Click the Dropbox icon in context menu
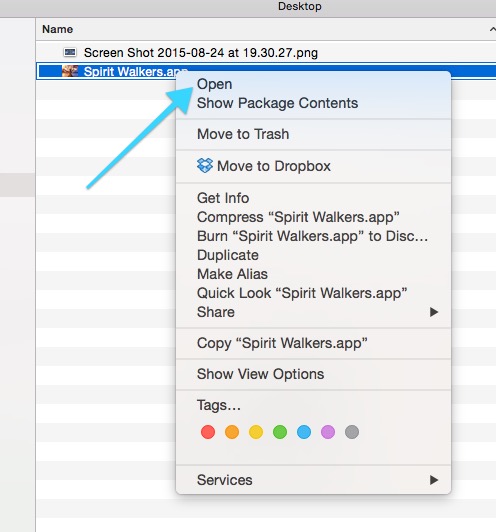496x532 pixels. (x=205, y=166)
